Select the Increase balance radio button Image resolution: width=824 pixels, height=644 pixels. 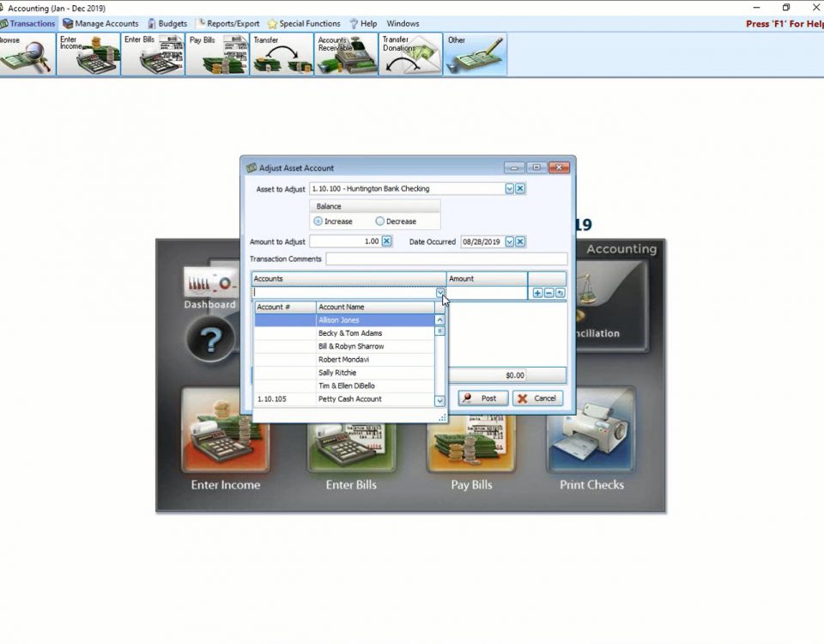pos(318,222)
